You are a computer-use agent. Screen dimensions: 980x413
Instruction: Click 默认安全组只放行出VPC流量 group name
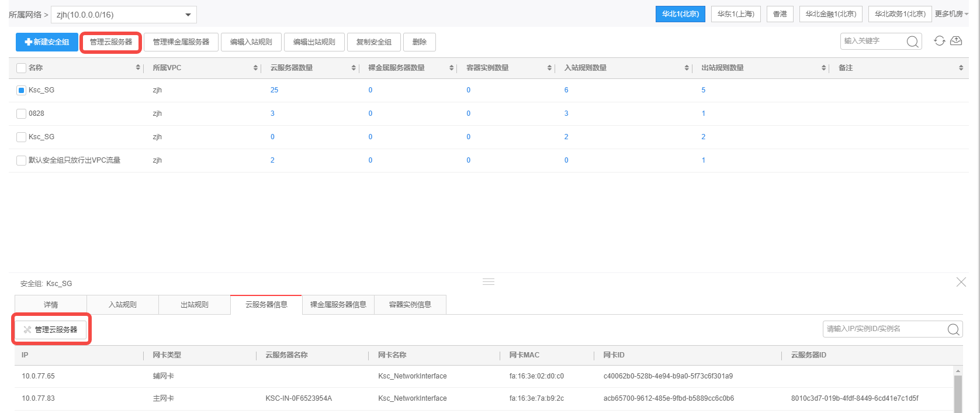pyautogui.click(x=74, y=160)
